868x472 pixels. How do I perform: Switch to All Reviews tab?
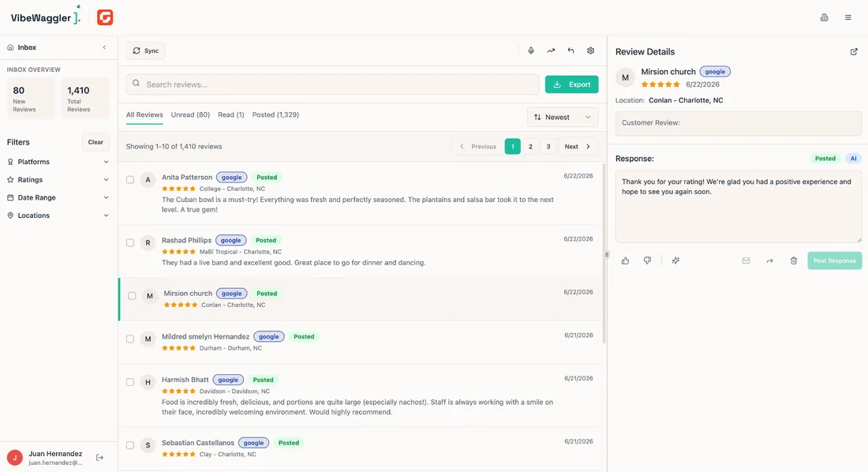(144, 114)
